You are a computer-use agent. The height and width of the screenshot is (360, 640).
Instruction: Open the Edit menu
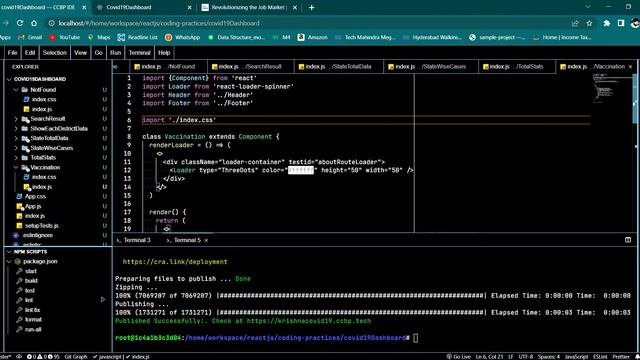[30, 53]
